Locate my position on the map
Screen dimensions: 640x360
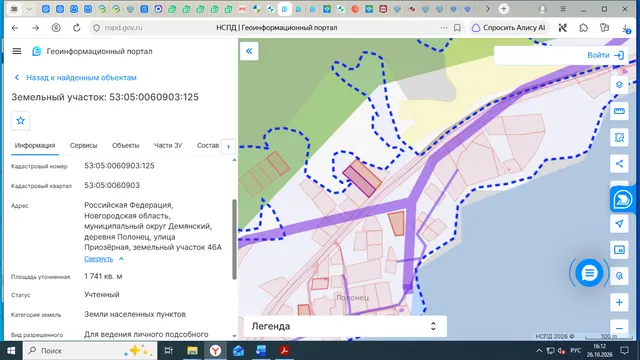619,223
